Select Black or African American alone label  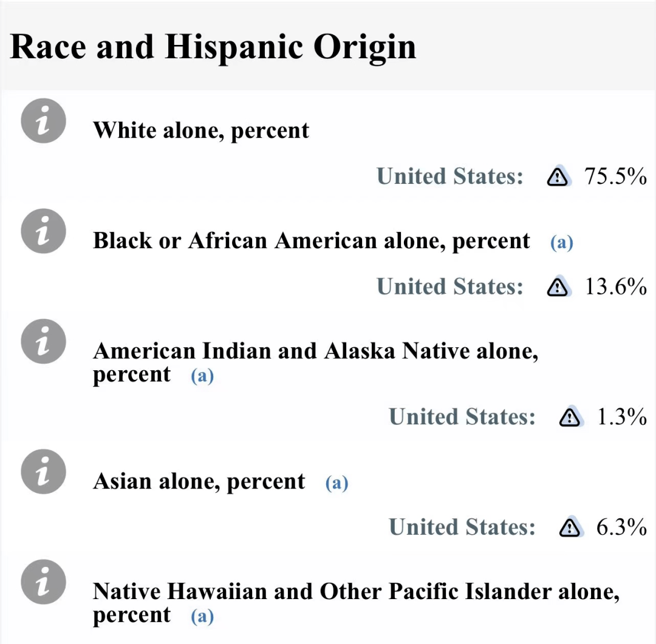pyautogui.click(x=311, y=241)
